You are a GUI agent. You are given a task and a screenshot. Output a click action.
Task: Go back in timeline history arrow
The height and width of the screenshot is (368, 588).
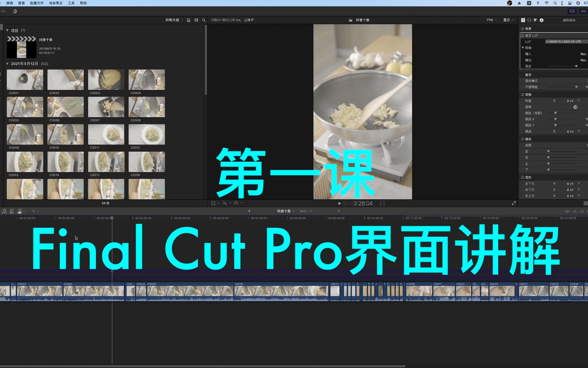point(249,211)
